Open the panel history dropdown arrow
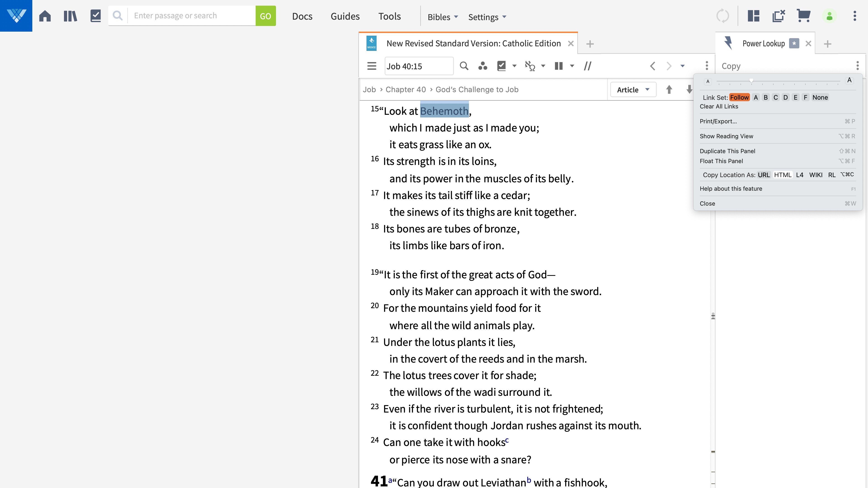The width and height of the screenshot is (868, 488). click(x=682, y=66)
